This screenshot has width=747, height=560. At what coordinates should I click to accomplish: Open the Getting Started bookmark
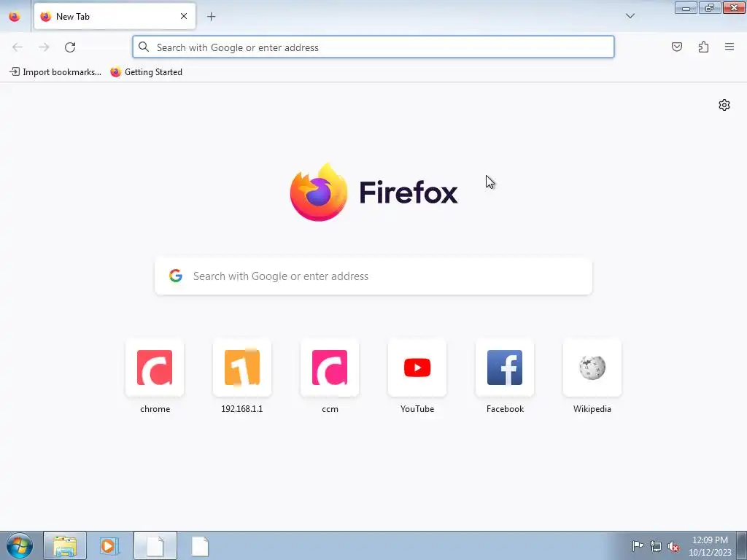coord(146,72)
